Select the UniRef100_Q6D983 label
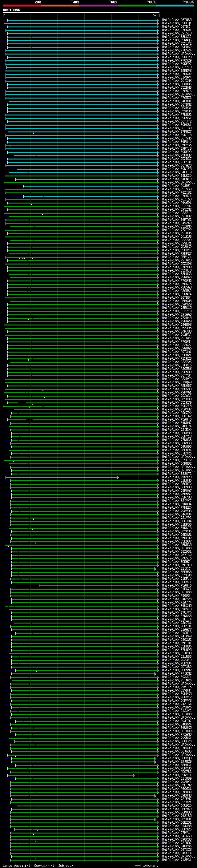This screenshot has width=197, height=868. (177, 487)
